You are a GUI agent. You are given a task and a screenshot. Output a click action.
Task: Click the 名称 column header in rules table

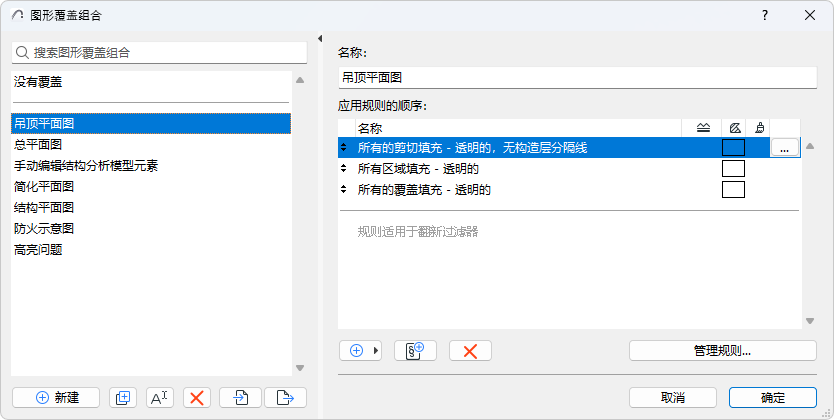(x=518, y=128)
